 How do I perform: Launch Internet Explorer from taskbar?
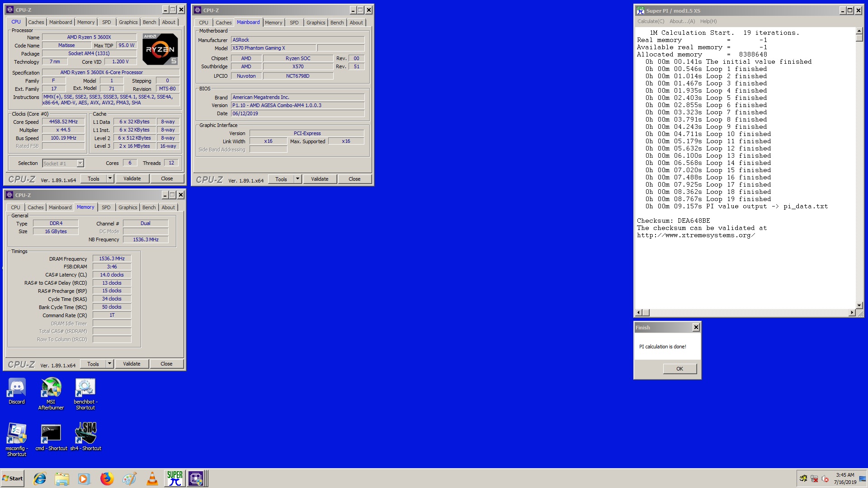tap(40, 479)
